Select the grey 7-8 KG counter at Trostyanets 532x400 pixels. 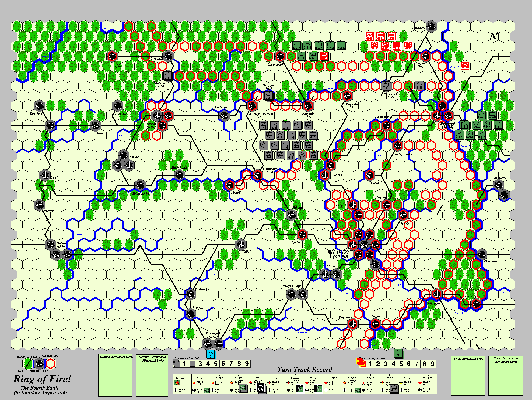pyautogui.click(x=168, y=76)
